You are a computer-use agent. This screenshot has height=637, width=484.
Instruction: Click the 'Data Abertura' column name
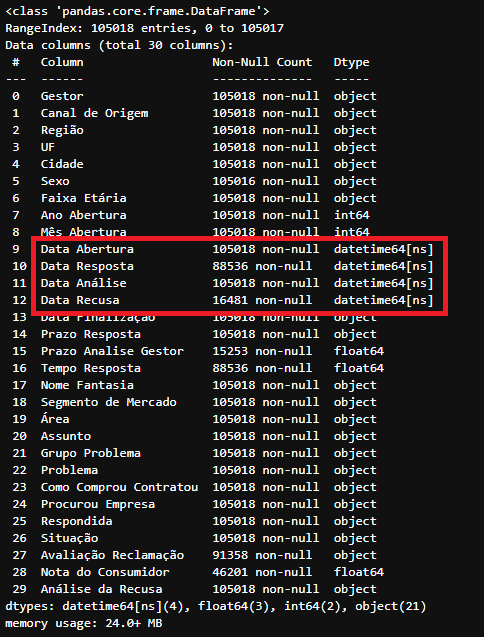[87, 249]
